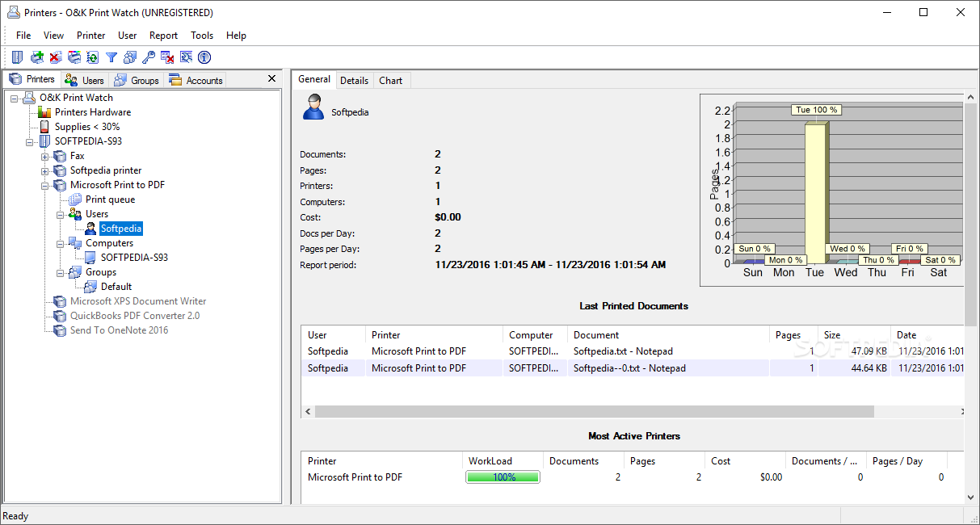Click the 100% workload progress bar
The height and width of the screenshot is (525, 980).
click(x=503, y=477)
